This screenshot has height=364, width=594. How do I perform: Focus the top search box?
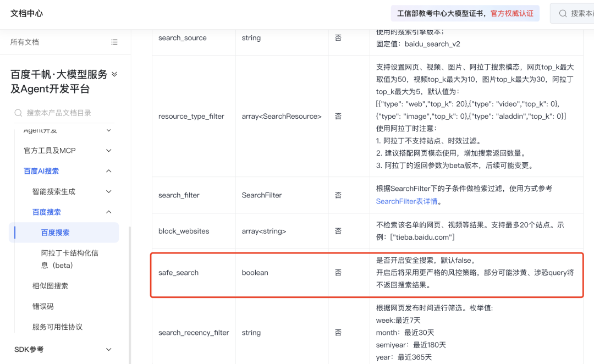tap(572, 14)
